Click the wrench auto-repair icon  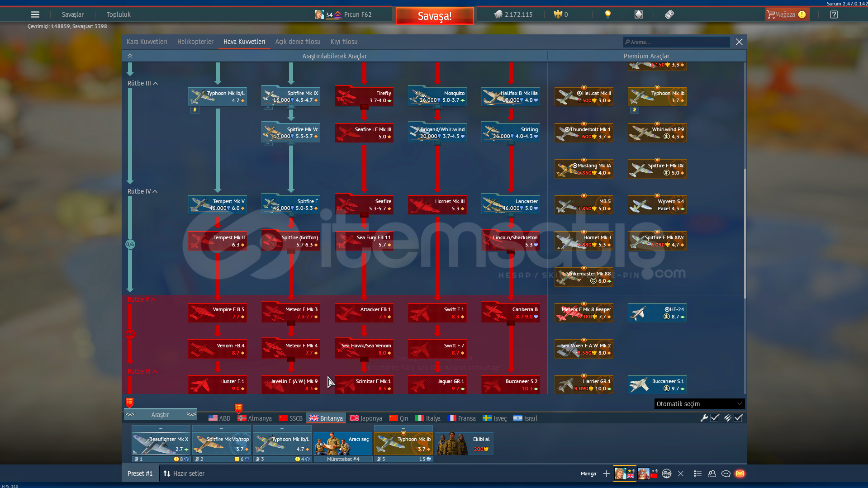click(x=704, y=418)
